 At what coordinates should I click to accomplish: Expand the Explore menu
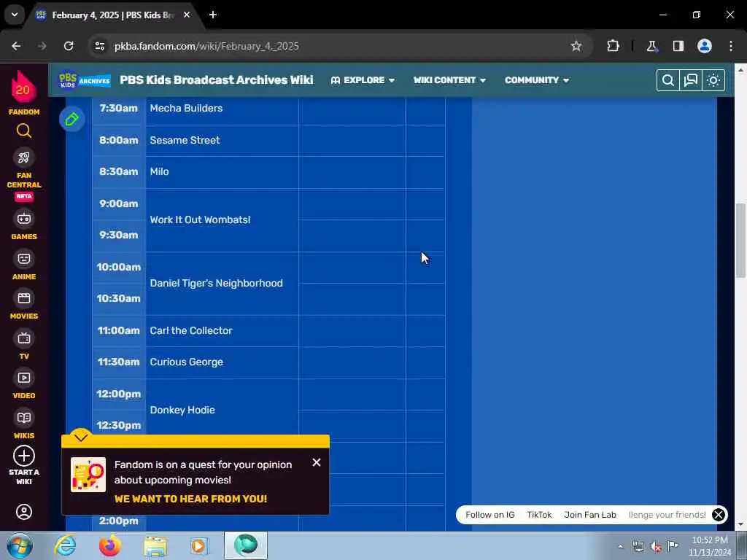pyautogui.click(x=363, y=80)
